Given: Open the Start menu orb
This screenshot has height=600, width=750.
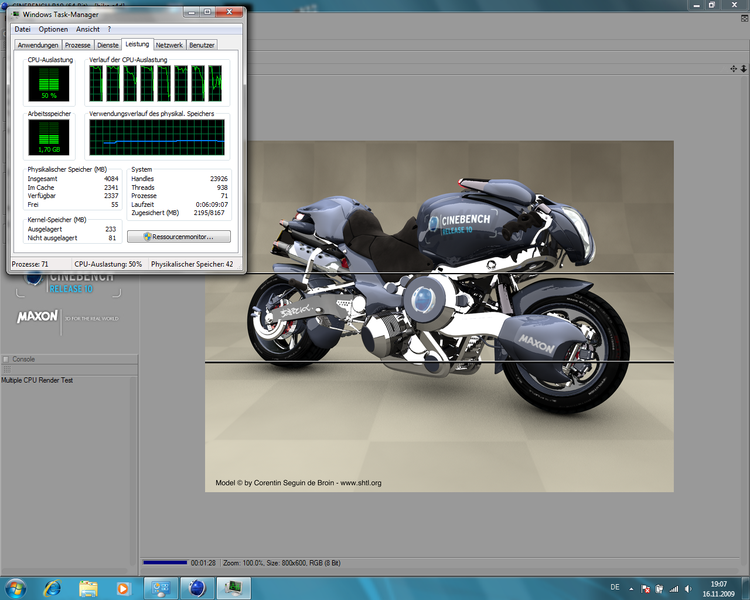Looking at the screenshot, I should point(15,587).
